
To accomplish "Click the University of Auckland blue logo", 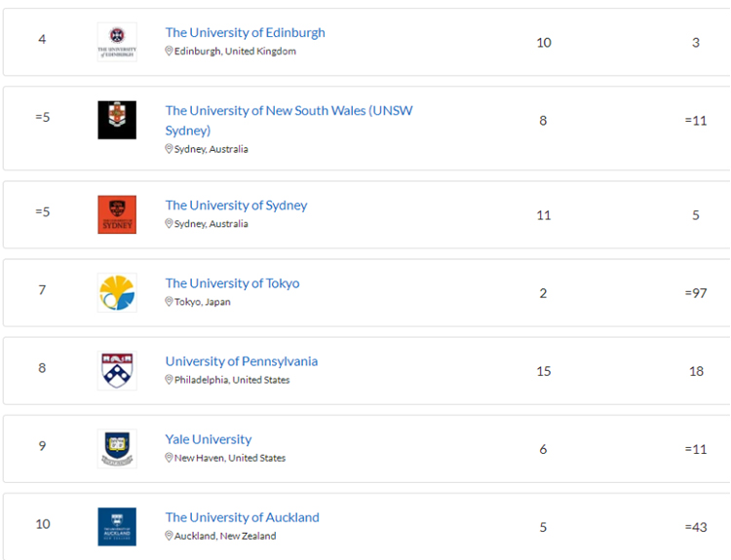I will [117, 526].
